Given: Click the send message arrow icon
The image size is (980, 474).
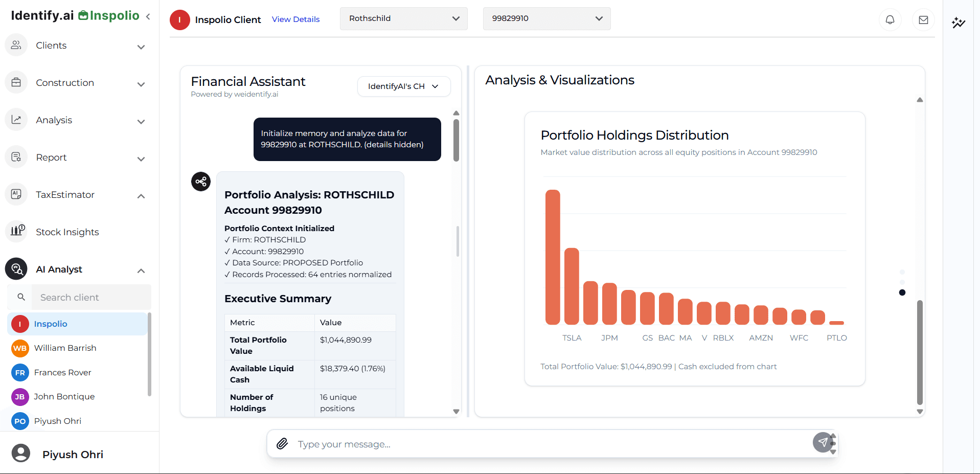Looking at the screenshot, I should 823,442.
